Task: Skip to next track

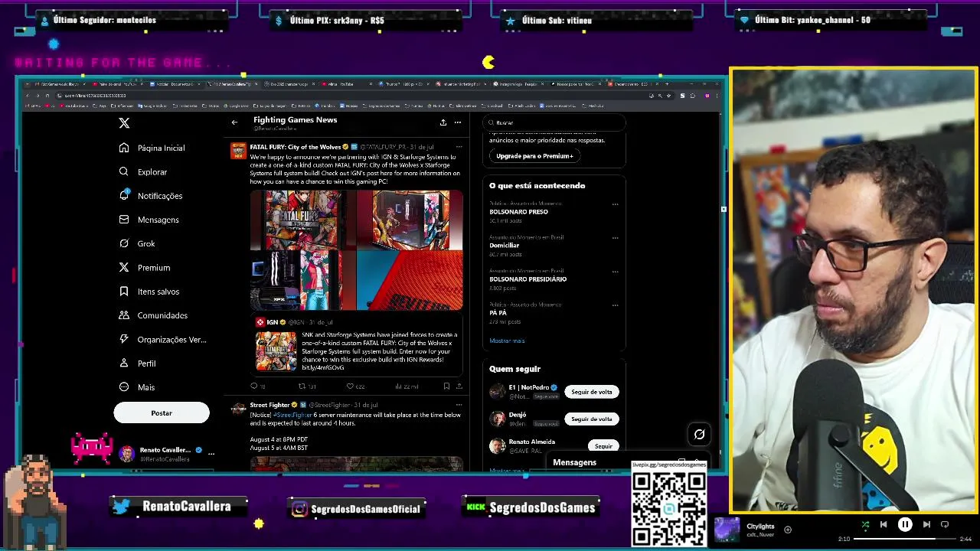Action: pos(926,525)
